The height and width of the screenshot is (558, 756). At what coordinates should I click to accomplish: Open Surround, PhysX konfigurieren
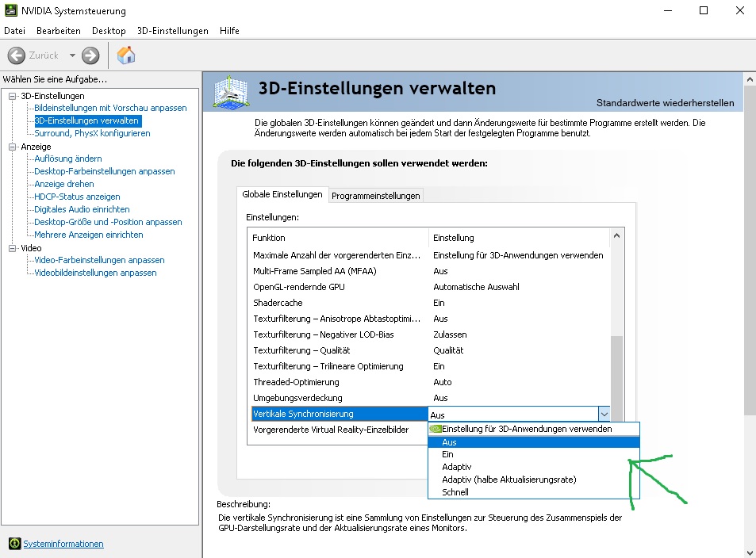(92, 133)
